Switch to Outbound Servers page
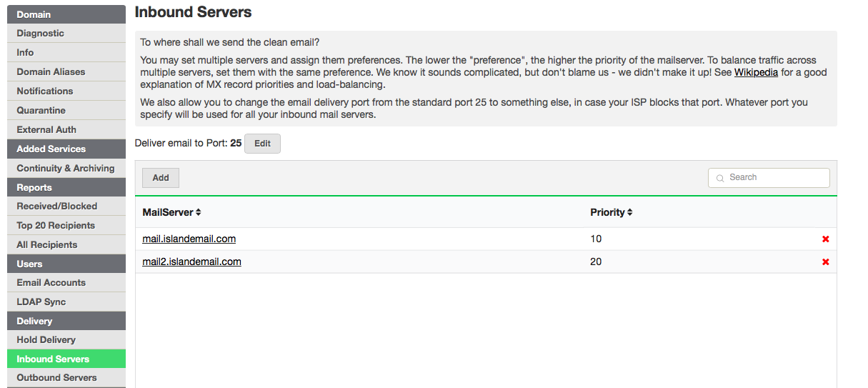 pyautogui.click(x=66, y=378)
